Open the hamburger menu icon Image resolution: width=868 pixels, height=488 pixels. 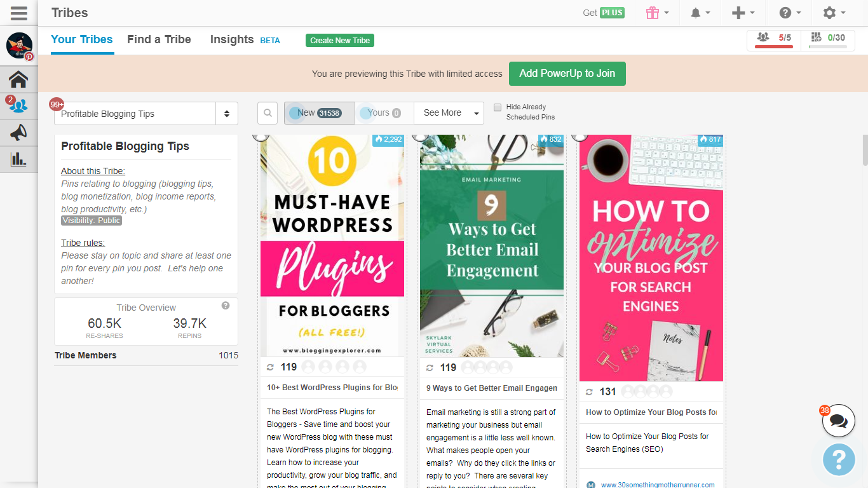[x=18, y=13]
